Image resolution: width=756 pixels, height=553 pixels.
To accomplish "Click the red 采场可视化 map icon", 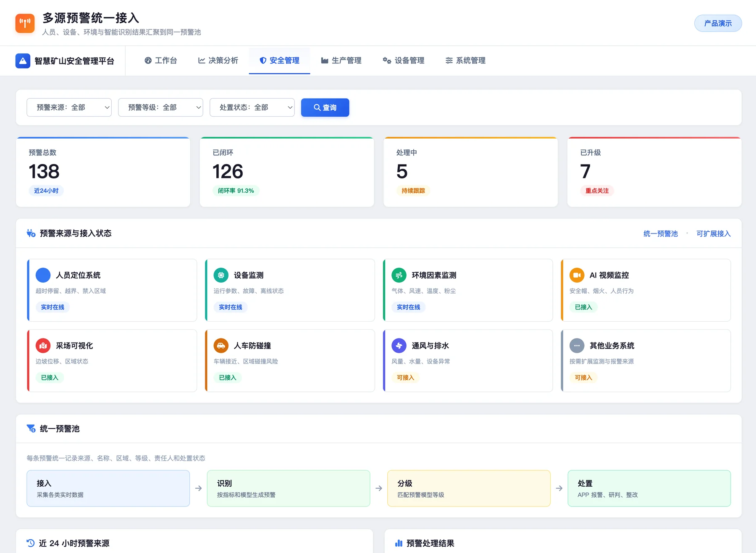I will pyautogui.click(x=43, y=346).
